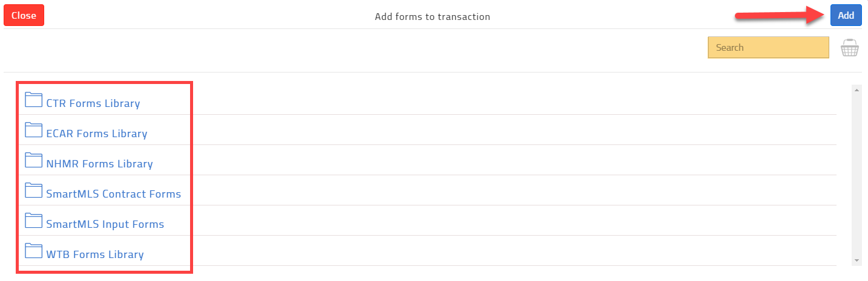Viewport: 868px width, 281px height.
Task: Focus the yellow Search field
Action: (768, 48)
